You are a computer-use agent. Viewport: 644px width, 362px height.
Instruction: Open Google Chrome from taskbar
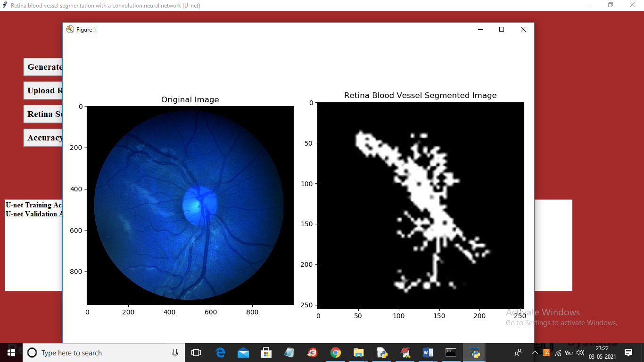click(335, 353)
